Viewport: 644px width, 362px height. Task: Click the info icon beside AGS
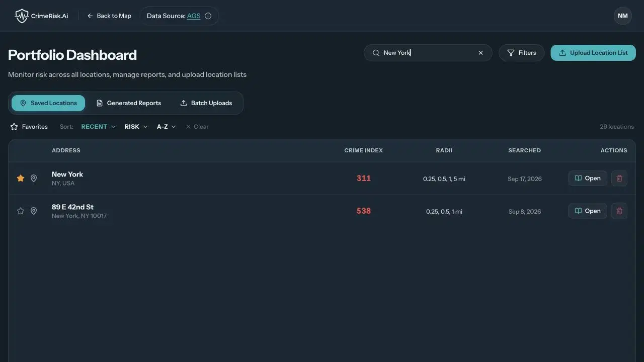pos(208,16)
